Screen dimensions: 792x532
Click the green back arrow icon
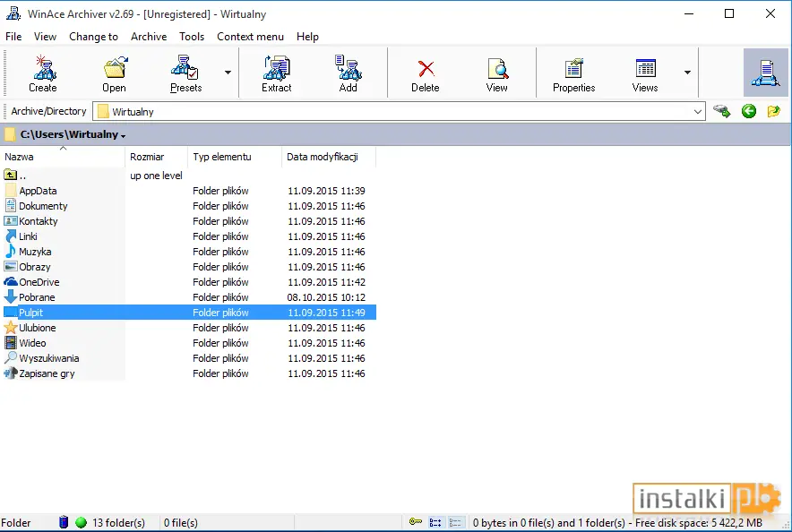click(x=749, y=111)
